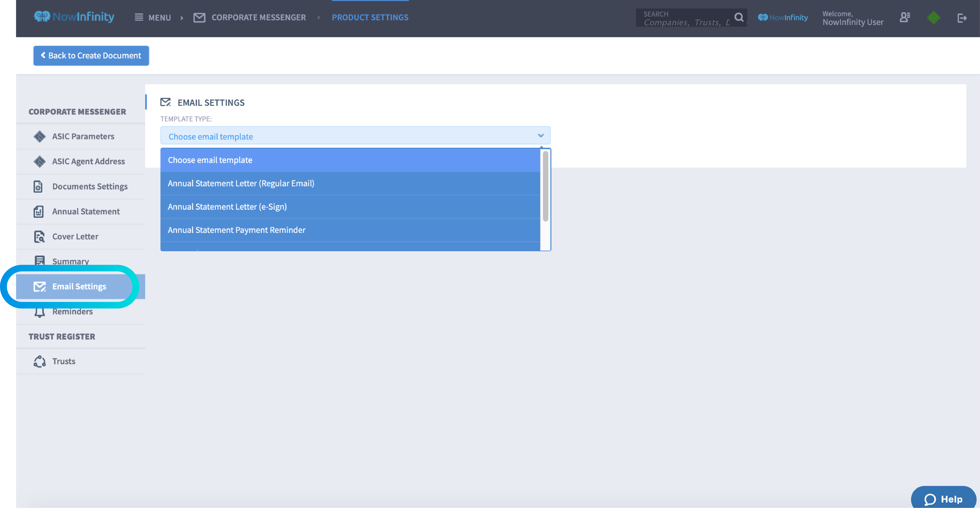
Task: Open the Help chat button
Action: point(943,499)
